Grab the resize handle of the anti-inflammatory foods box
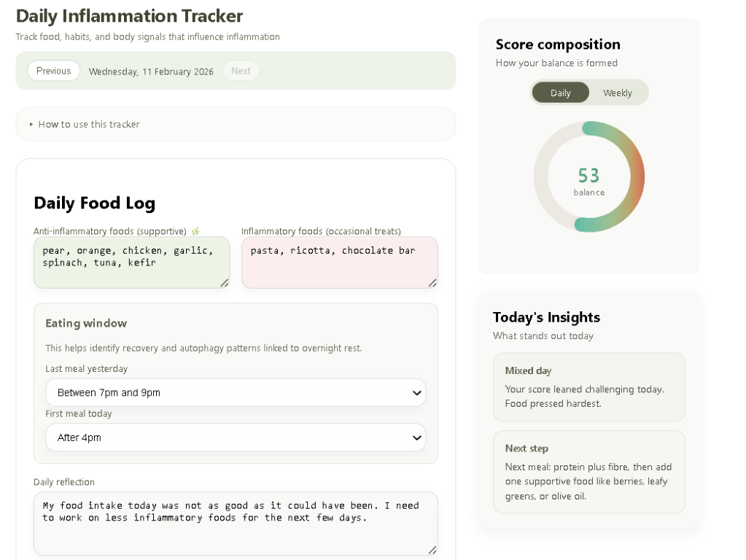746x560 pixels. (225, 283)
